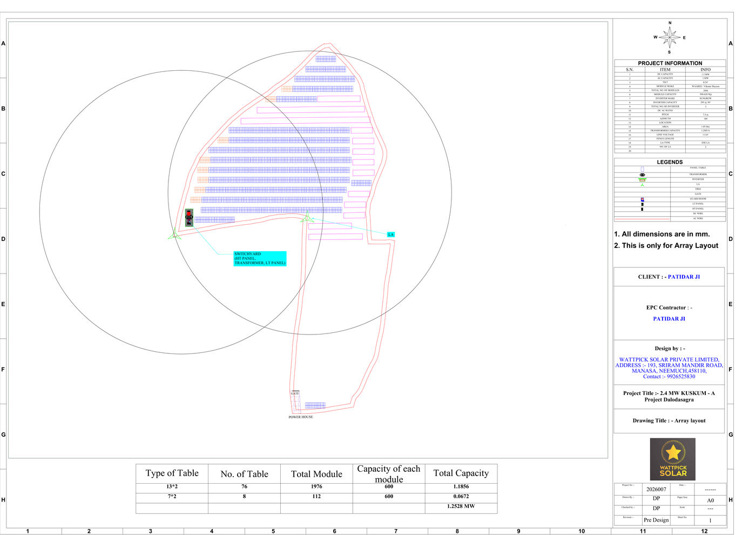Click the inverter legend symbol
The height and width of the screenshot is (535, 756).
pyautogui.click(x=642, y=180)
